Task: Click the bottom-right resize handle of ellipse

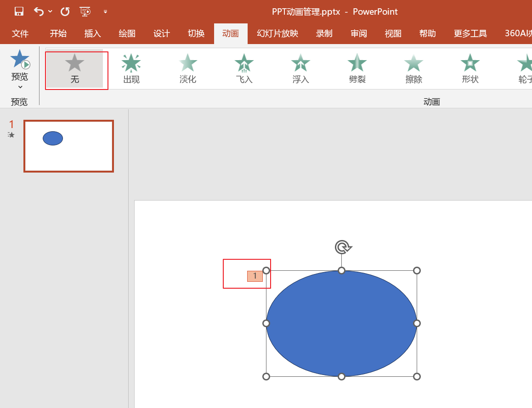Action: click(417, 376)
